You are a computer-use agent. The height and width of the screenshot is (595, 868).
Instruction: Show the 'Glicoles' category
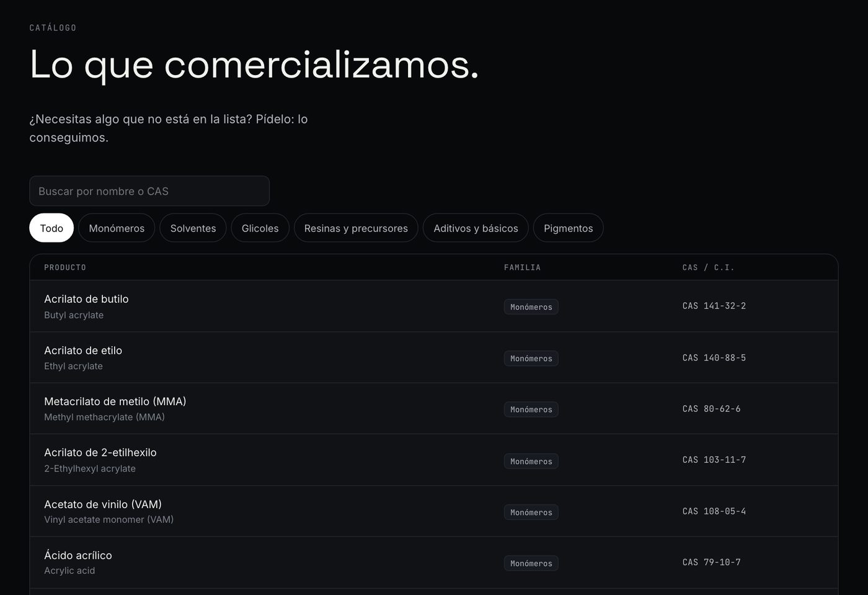(260, 228)
